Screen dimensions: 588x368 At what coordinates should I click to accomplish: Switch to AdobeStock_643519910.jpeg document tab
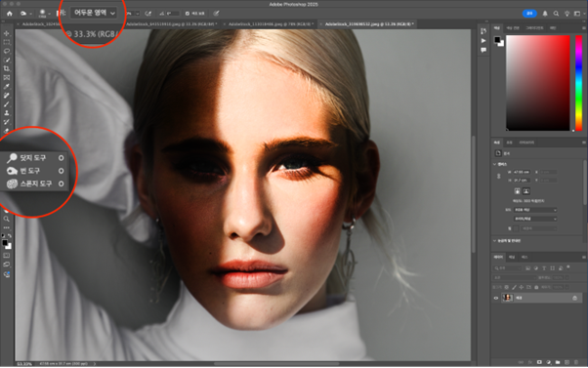point(171,24)
